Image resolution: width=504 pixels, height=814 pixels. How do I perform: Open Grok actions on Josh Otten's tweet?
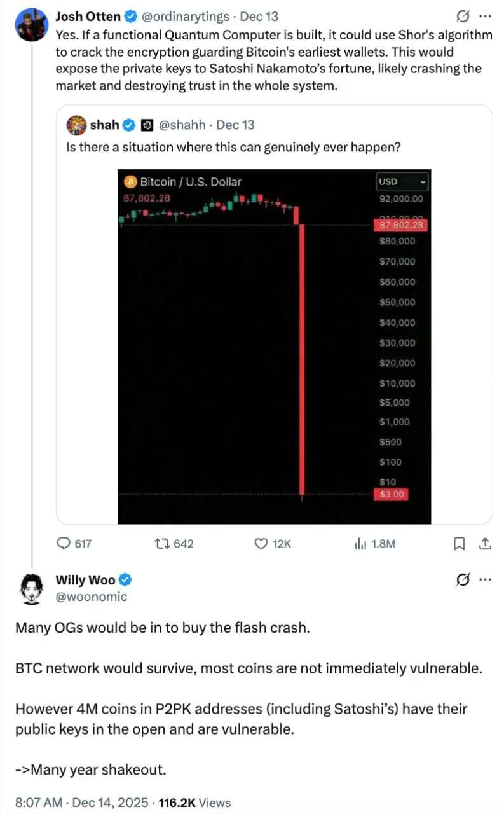click(x=463, y=16)
